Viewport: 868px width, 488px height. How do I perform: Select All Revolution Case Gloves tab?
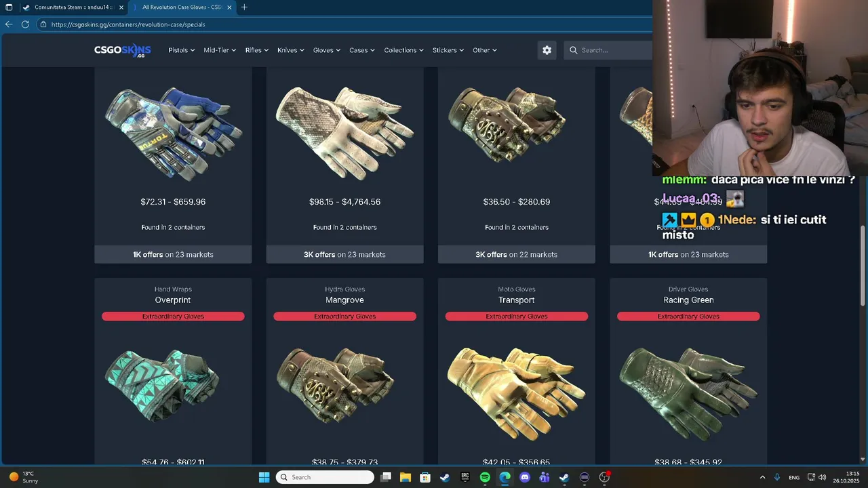point(183,7)
